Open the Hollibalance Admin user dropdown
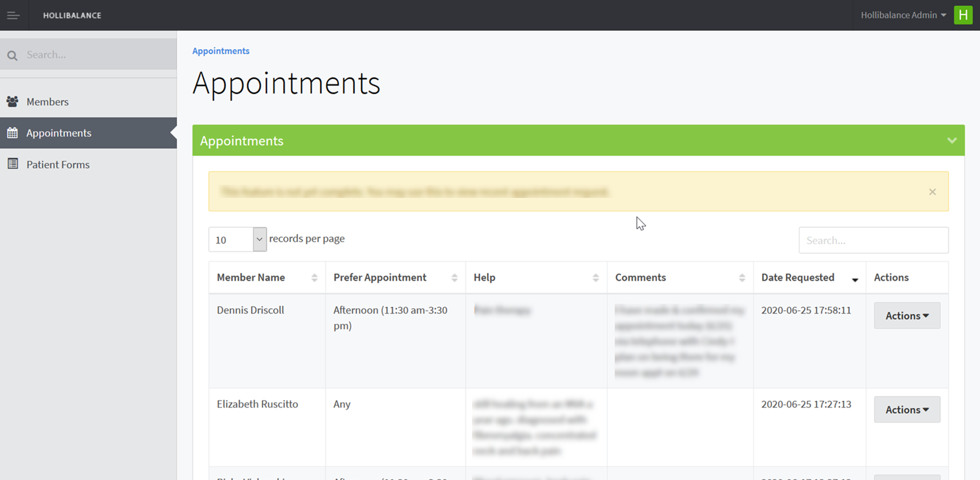 pos(903,15)
